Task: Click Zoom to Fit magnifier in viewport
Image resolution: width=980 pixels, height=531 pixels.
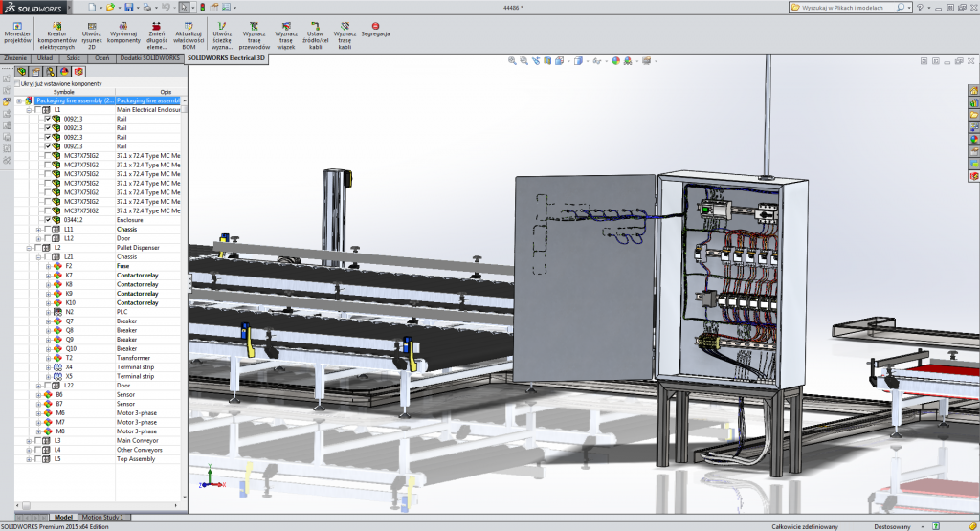Action: pyautogui.click(x=512, y=60)
